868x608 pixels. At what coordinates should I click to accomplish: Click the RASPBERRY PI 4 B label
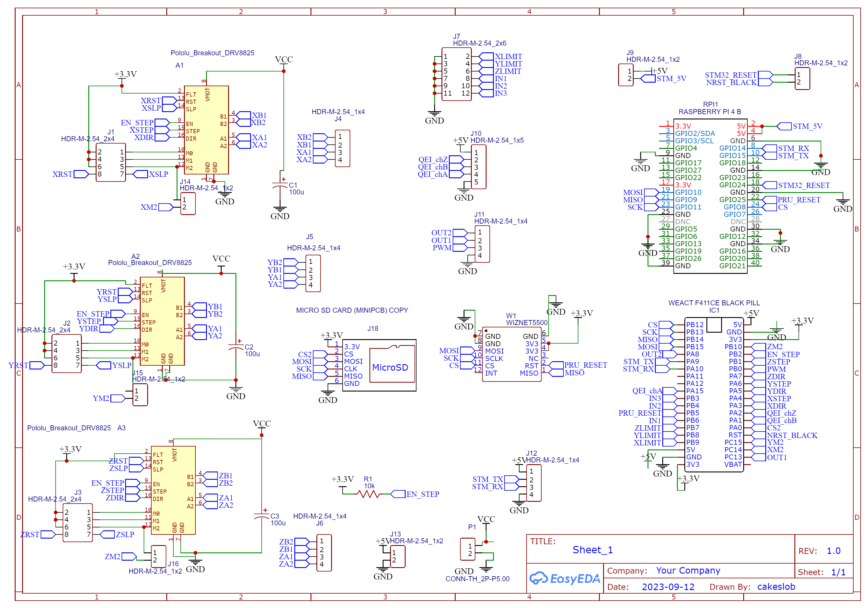pyautogui.click(x=710, y=111)
